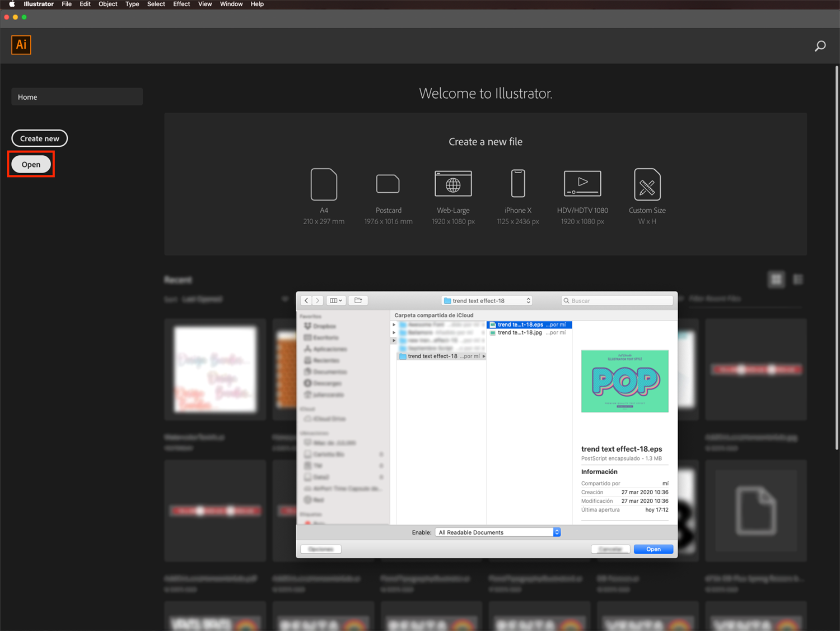
Task: Choose the HDV/HDTV 1080 preset icon
Action: pyautogui.click(x=582, y=184)
